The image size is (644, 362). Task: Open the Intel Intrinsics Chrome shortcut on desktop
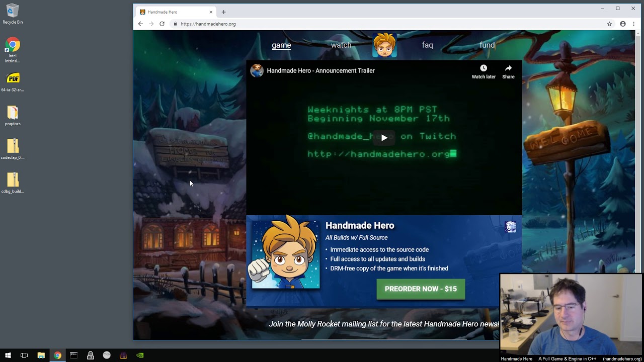(13, 50)
